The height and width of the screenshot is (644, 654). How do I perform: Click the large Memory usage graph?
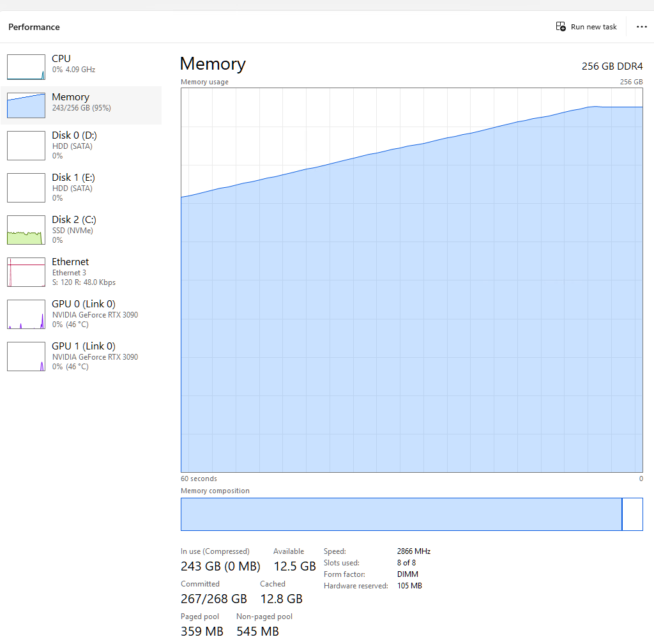coord(412,280)
